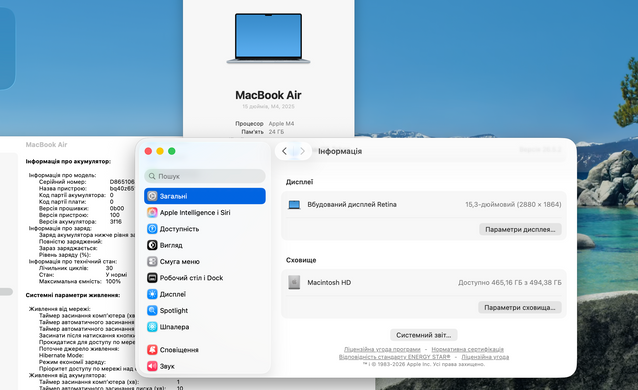The image size is (638, 390).
Task: Open Смуга меню settings
Action: coord(205,261)
